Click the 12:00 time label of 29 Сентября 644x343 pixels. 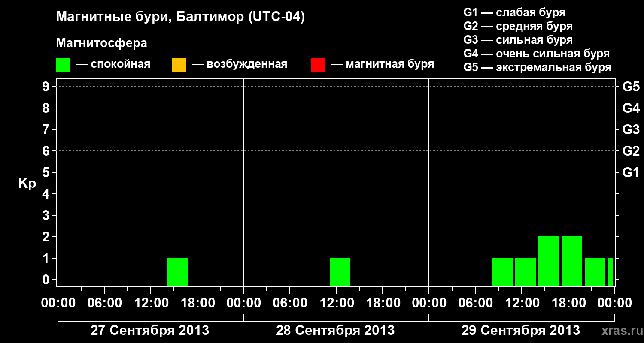click(x=522, y=303)
